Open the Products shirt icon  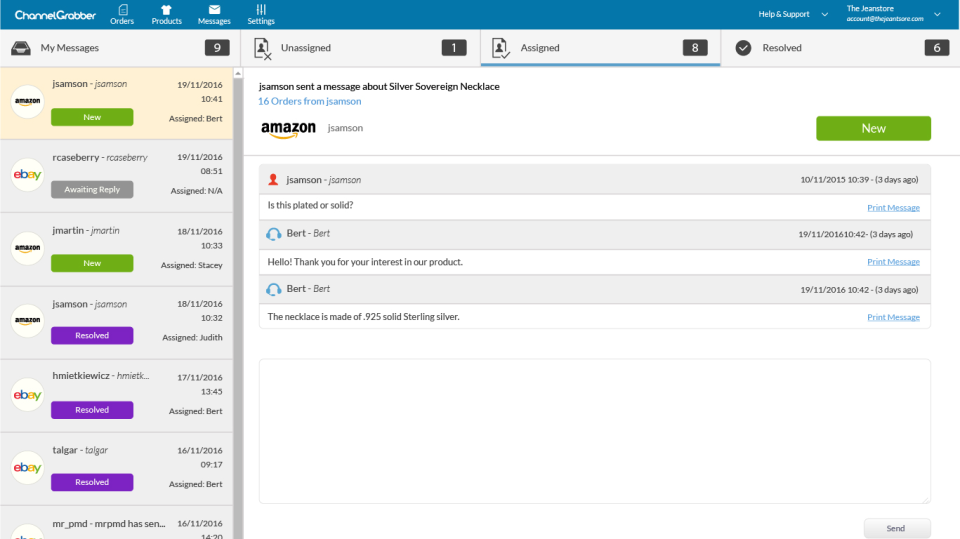[x=167, y=10]
